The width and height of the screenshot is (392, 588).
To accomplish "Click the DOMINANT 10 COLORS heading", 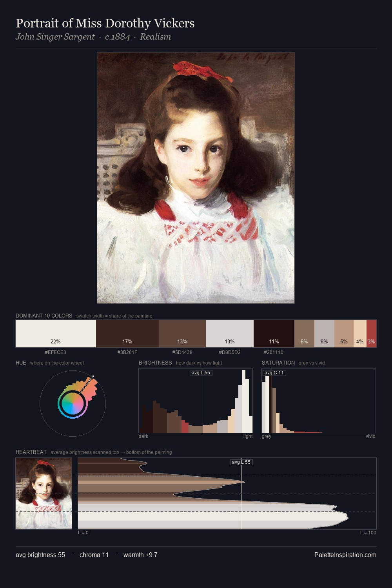I will (x=44, y=316).
